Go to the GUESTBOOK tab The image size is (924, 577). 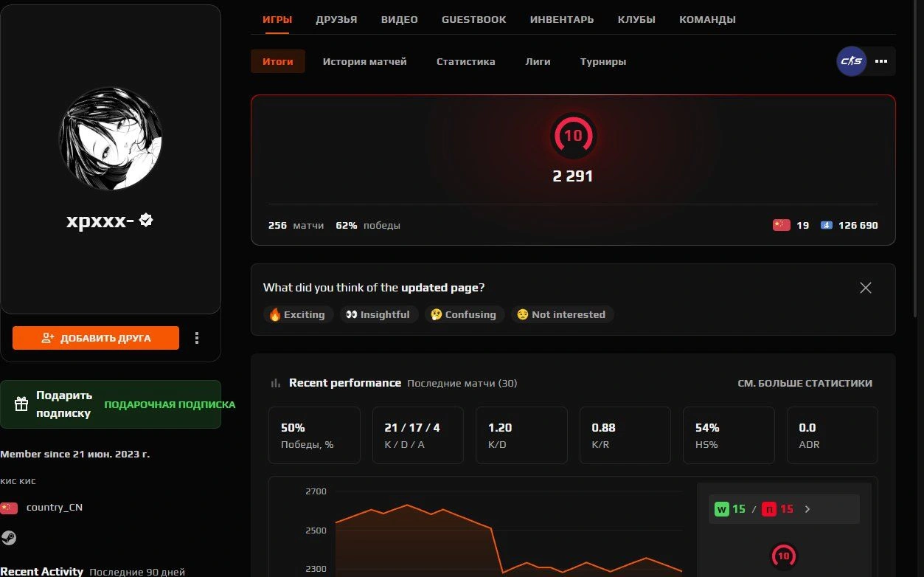coord(474,20)
